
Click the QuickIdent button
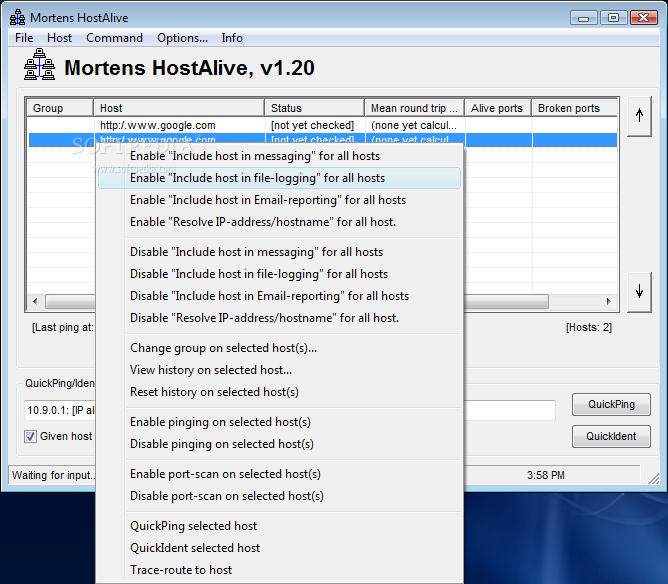point(611,436)
